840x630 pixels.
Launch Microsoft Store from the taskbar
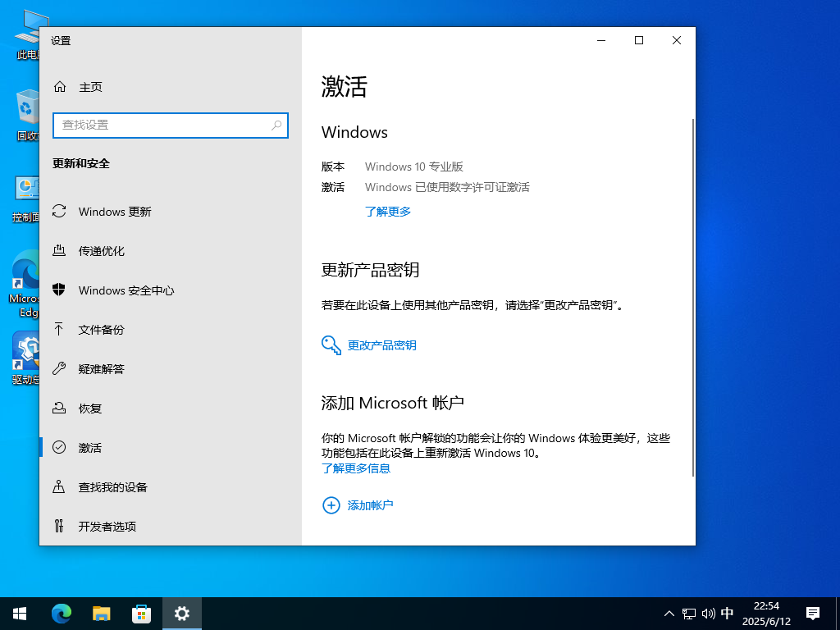pos(142,613)
